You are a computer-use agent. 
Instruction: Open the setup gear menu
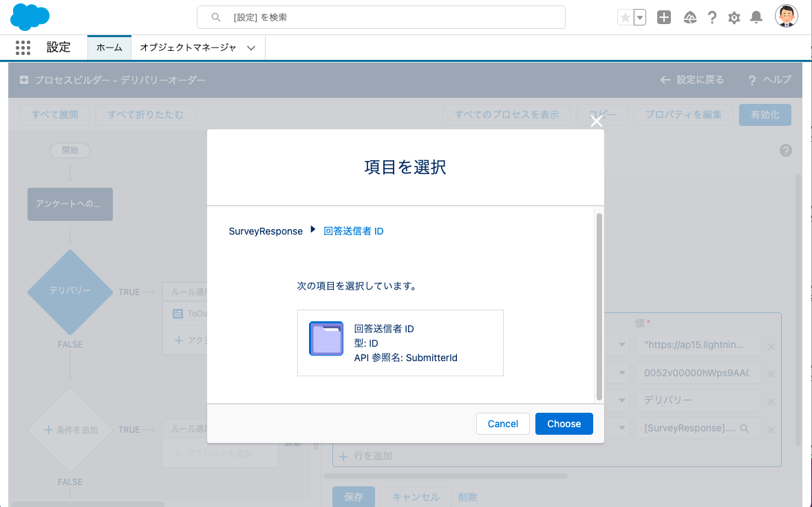click(734, 18)
